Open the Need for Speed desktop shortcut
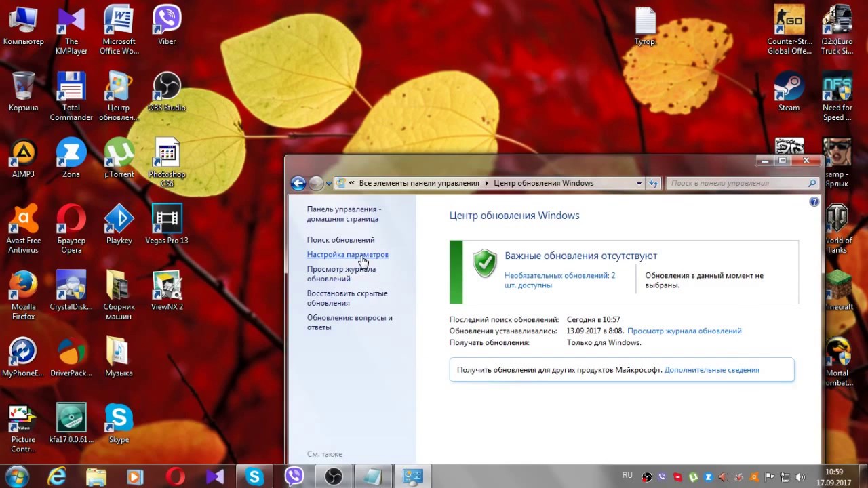Viewport: 868px width, 488px height. [837, 96]
